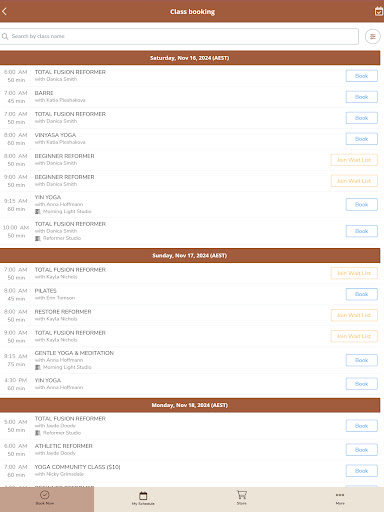384x512 pixels.
Task: Open the calendar icon in header
Action: tap(379, 11)
